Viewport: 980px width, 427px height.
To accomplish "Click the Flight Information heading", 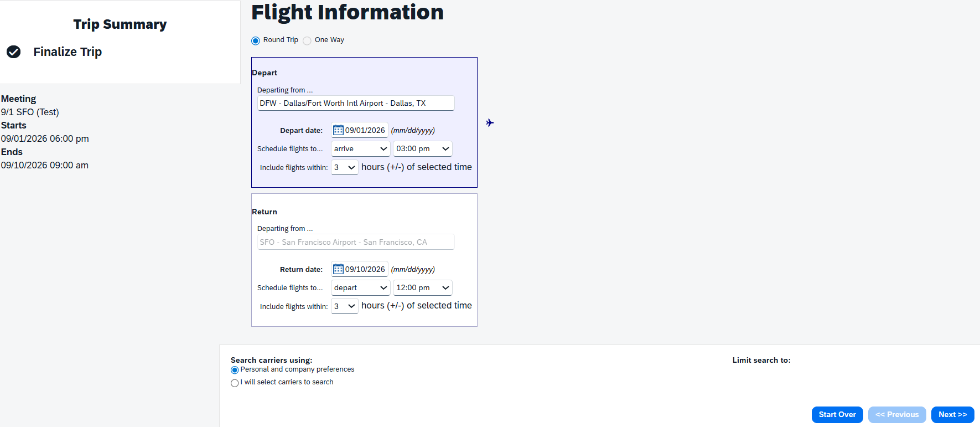I will click(348, 12).
